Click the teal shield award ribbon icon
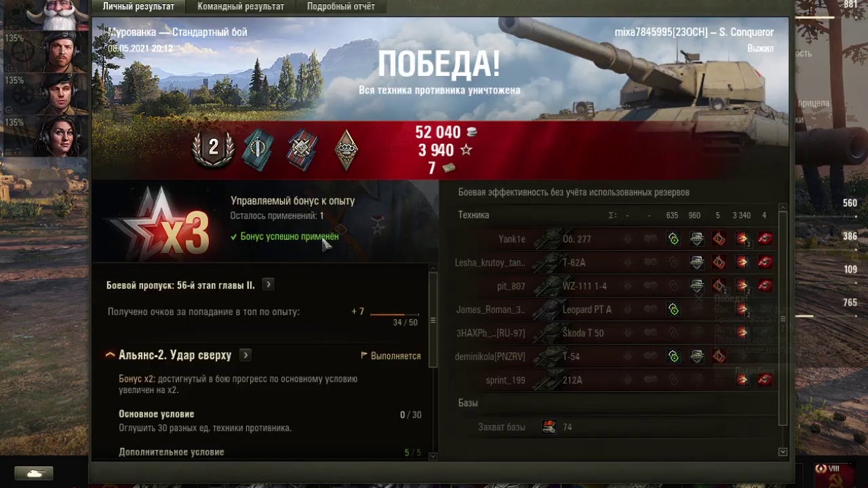This screenshot has height=488, width=868. pyautogui.click(x=258, y=150)
